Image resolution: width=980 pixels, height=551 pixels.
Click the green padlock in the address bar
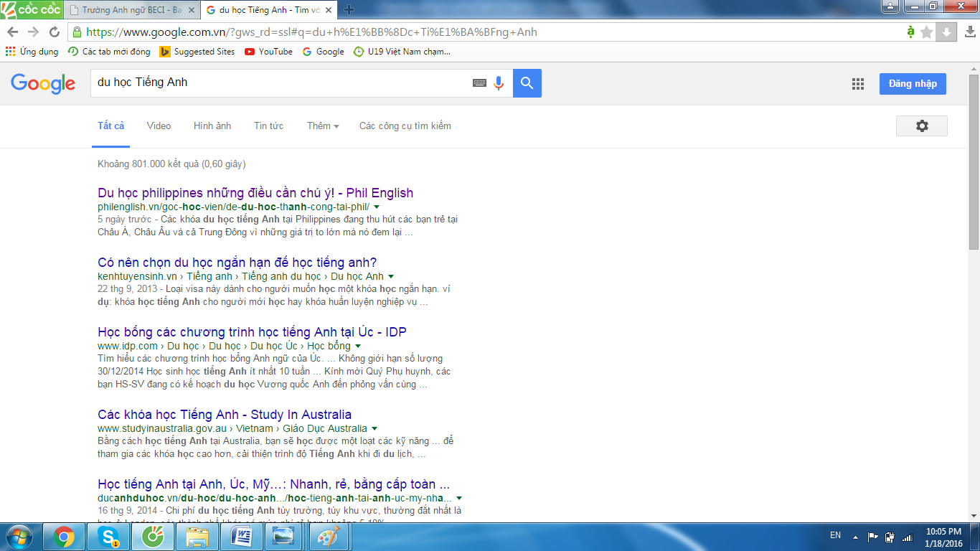(x=77, y=32)
